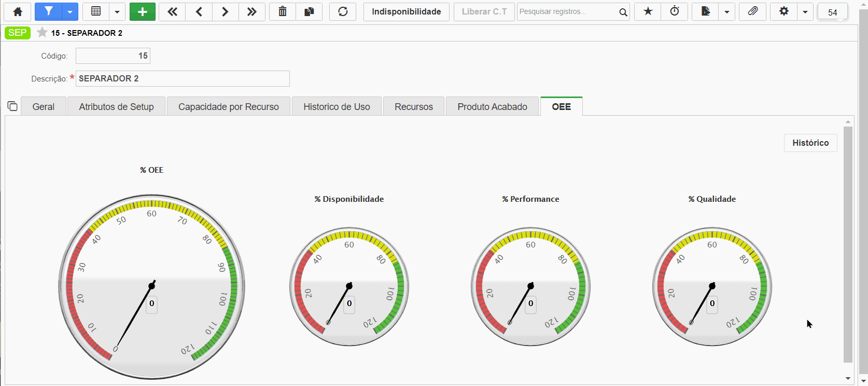Screen dimensions: 868x386
Task: Go to the previous record
Action: pos(199,11)
